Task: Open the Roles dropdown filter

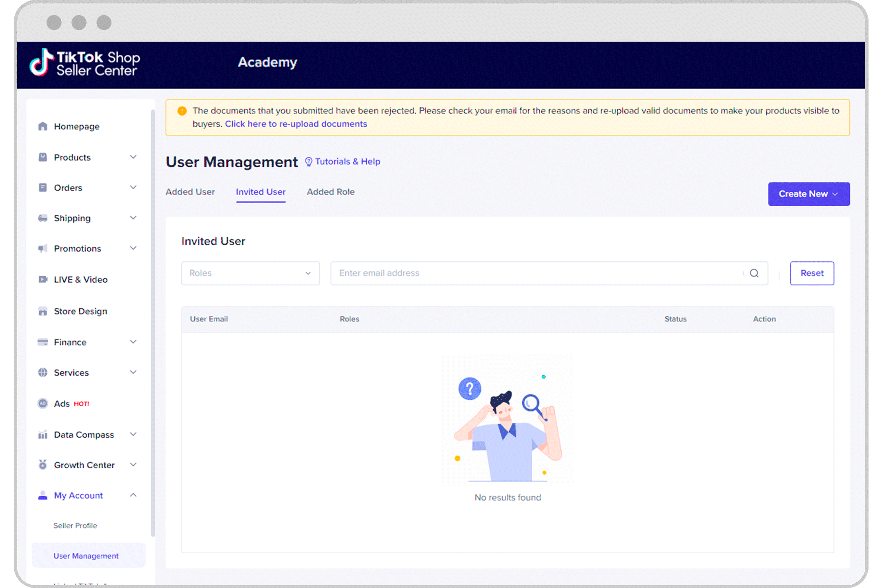Action: coord(249,273)
